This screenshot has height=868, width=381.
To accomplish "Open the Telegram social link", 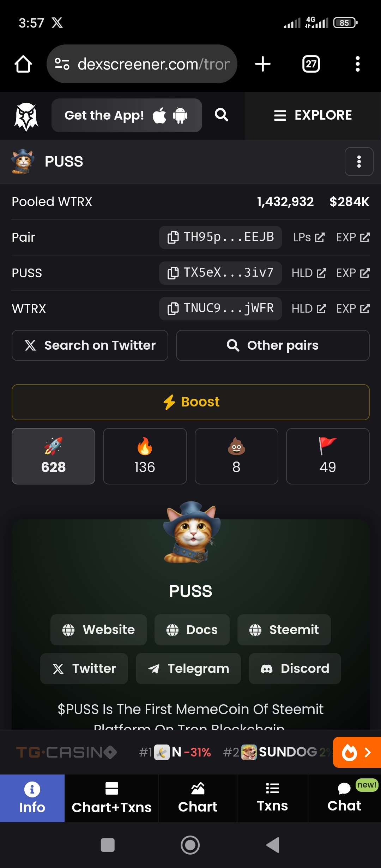I will [x=188, y=669].
